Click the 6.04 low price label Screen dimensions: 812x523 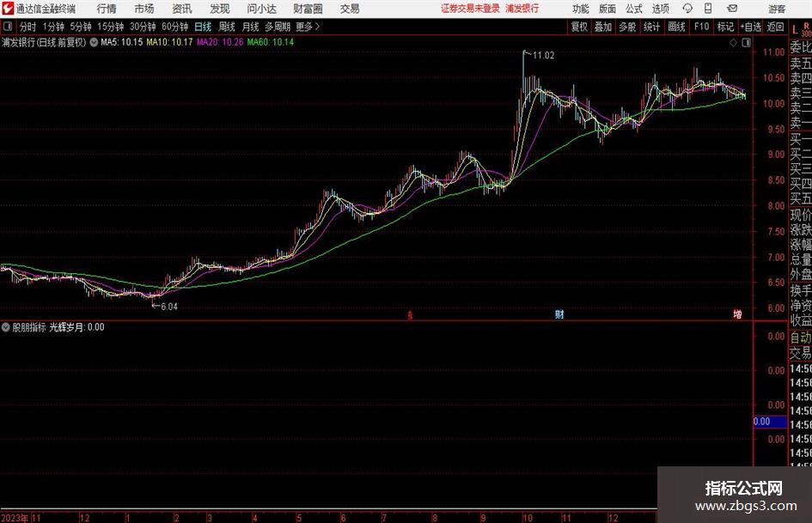(169, 307)
